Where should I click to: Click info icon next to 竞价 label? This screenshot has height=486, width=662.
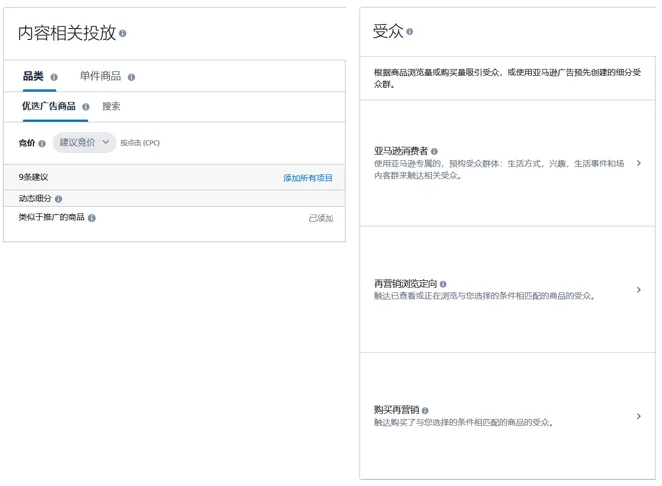coord(42,144)
